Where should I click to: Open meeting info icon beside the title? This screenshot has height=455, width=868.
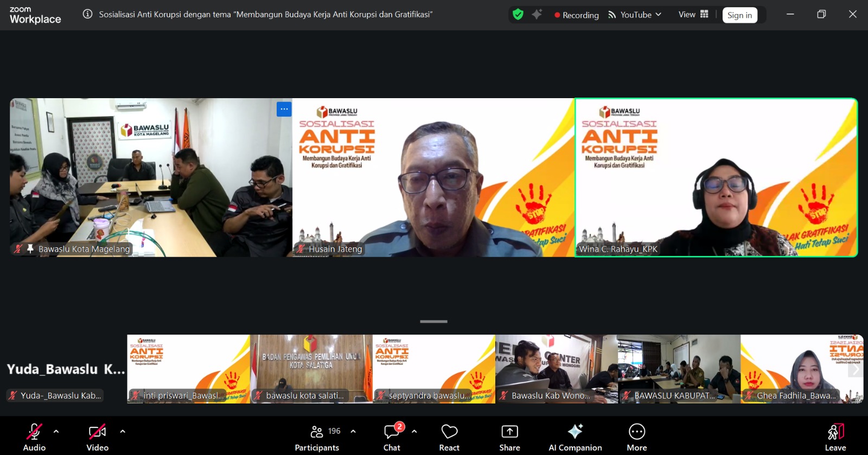pos(87,15)
